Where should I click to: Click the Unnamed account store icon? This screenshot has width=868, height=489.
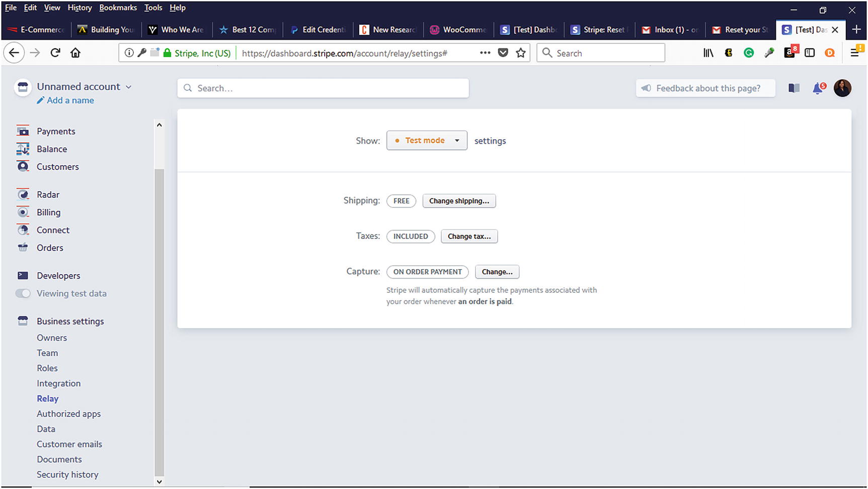23,88
